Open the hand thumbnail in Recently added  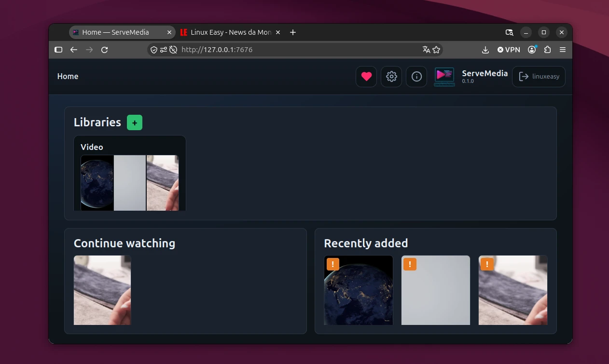(x=513, y=290)
